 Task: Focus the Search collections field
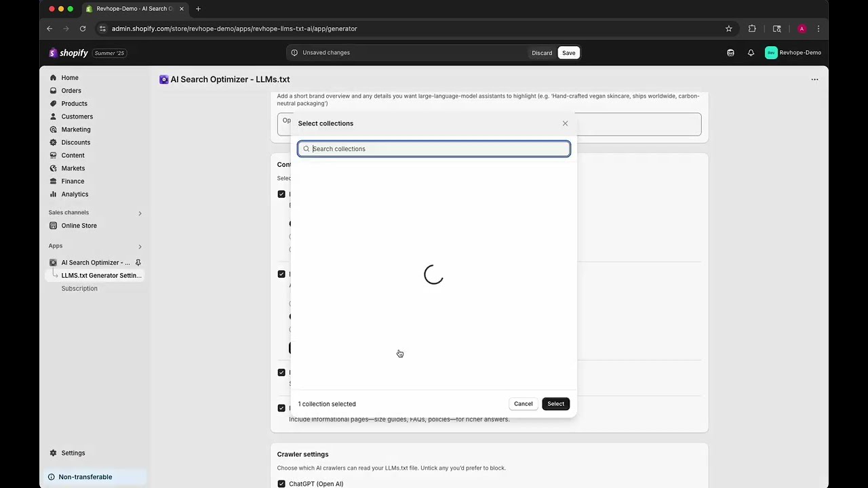click(434, 149)
